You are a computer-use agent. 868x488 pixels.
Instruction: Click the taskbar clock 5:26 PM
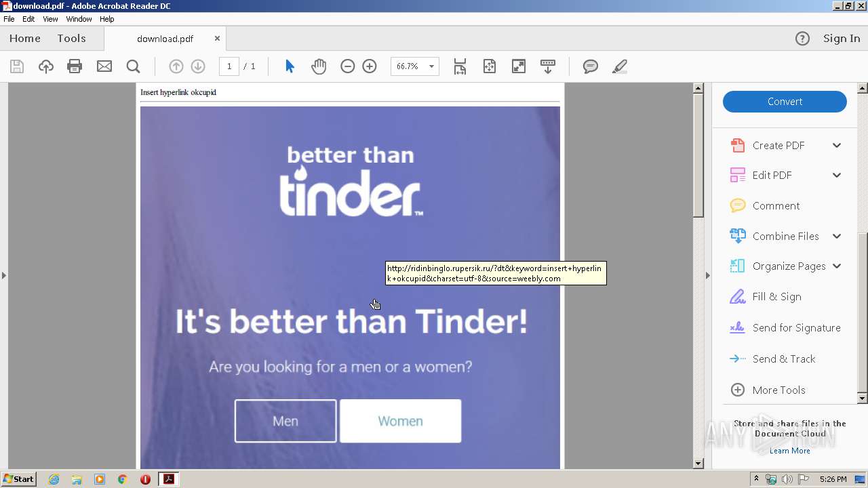pyautogui.click(x=833, y=479)
